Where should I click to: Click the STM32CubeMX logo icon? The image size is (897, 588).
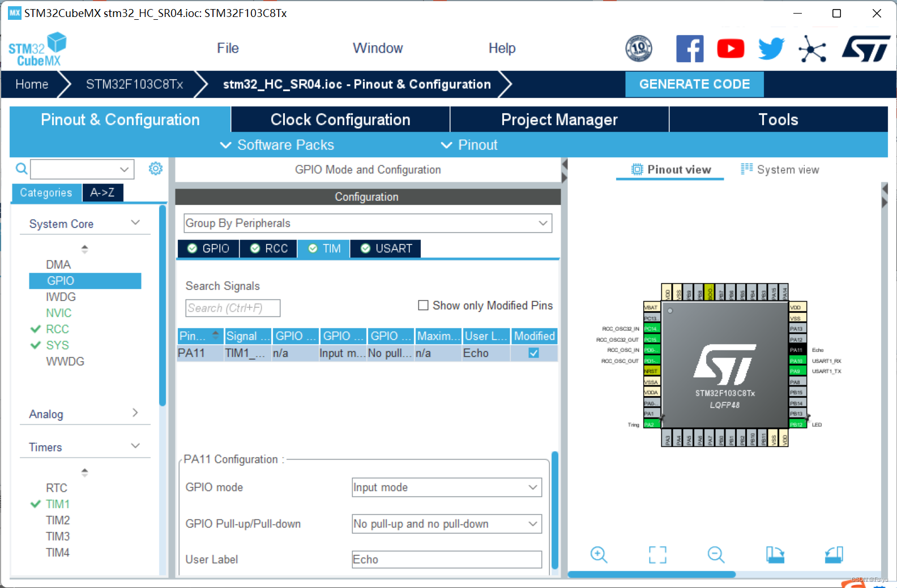(37, 50)
